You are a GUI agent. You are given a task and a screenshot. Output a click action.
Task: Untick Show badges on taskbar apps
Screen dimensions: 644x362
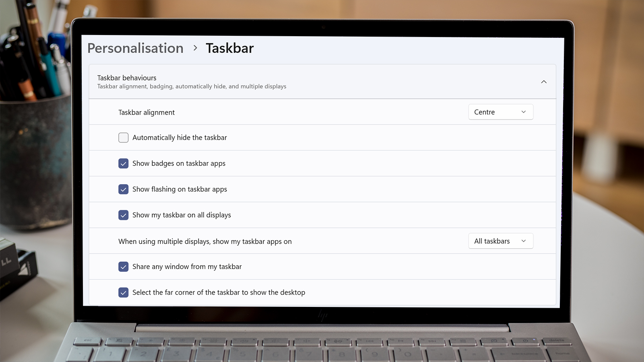[124, 163]
